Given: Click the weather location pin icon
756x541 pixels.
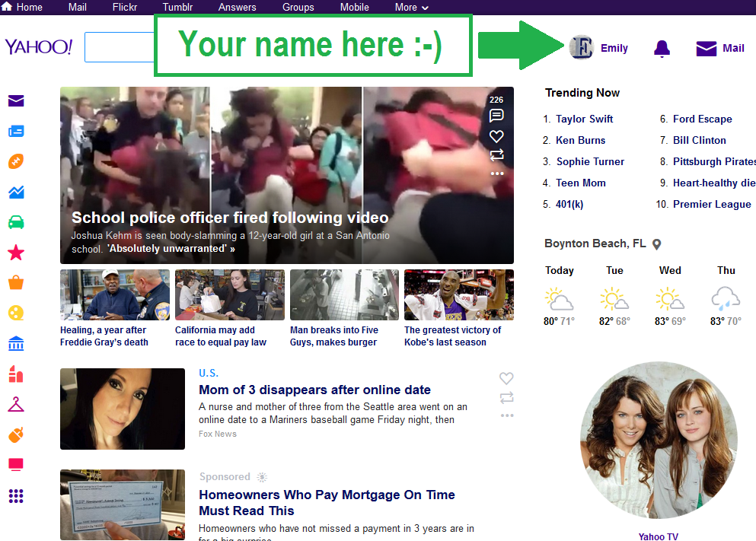Looking at the screenshot, I should click(657, 244).
